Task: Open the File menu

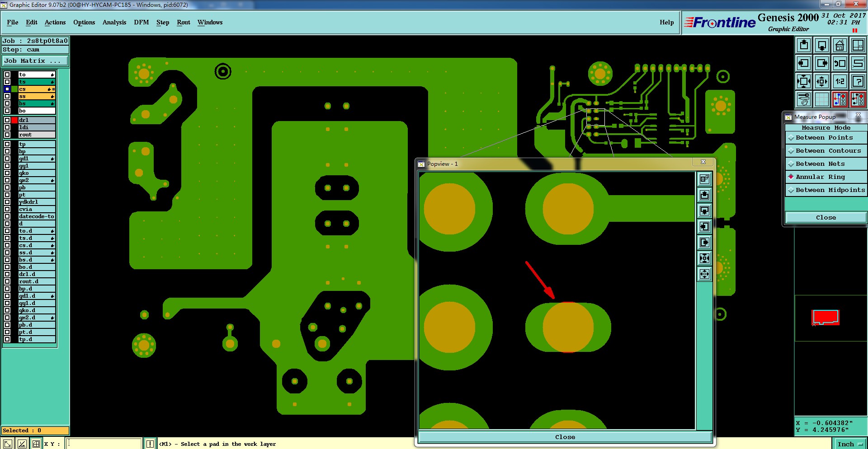Action: pos(13,22)
